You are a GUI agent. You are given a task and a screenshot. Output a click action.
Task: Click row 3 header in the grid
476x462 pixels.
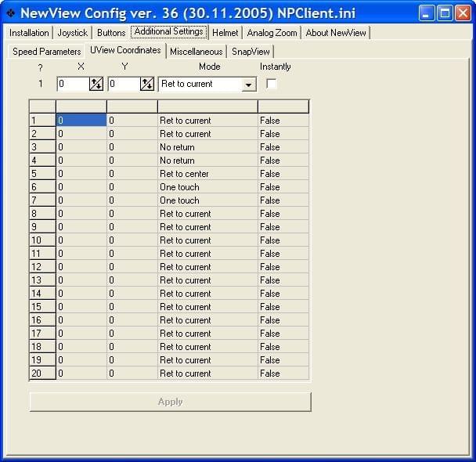pyautogui.click(x=42, y=147)
